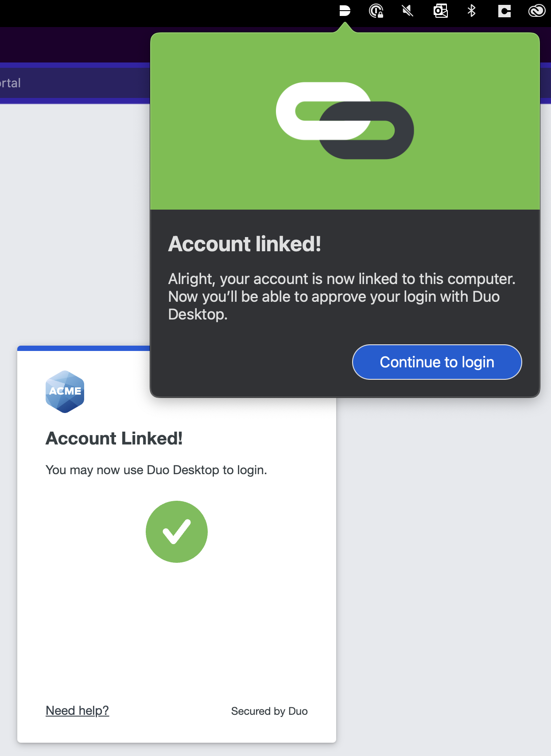
Task: Click the Account Linked! page title
Action: point(114,438)
